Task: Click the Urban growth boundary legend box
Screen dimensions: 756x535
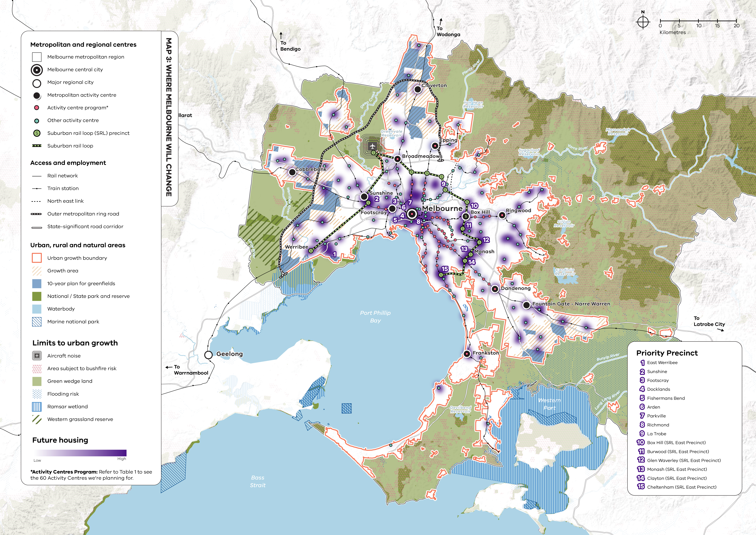Action: click(37, 258)
